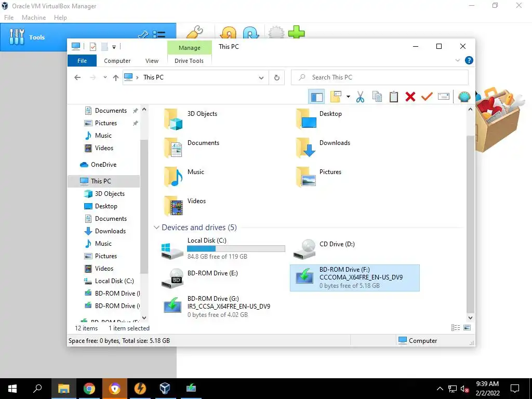Select Local Disk (C:) drive
The image size is (532, 399).
222,249
